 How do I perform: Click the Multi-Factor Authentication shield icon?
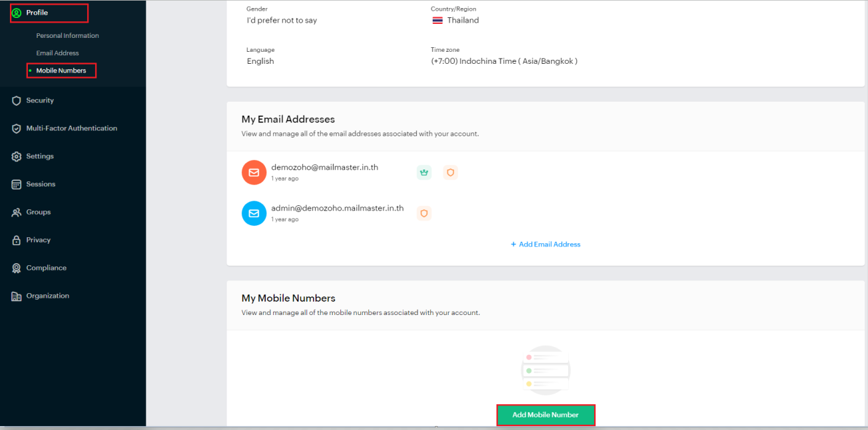click(17, 128)
